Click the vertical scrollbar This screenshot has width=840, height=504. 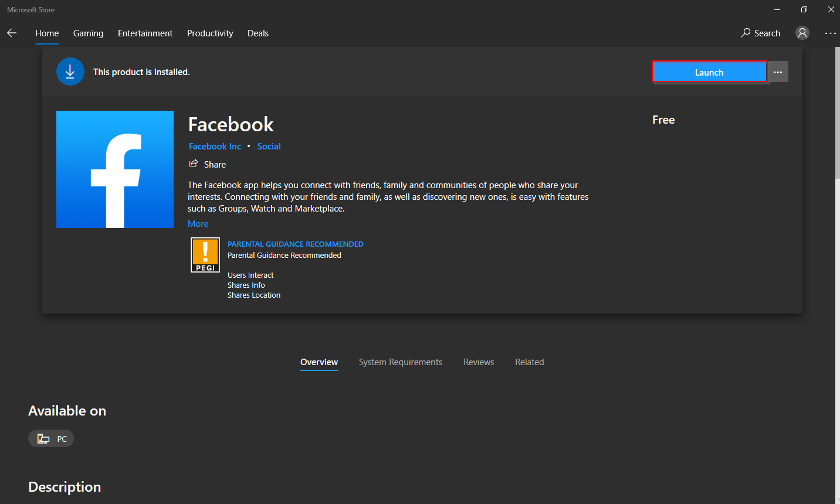(837, 113)
